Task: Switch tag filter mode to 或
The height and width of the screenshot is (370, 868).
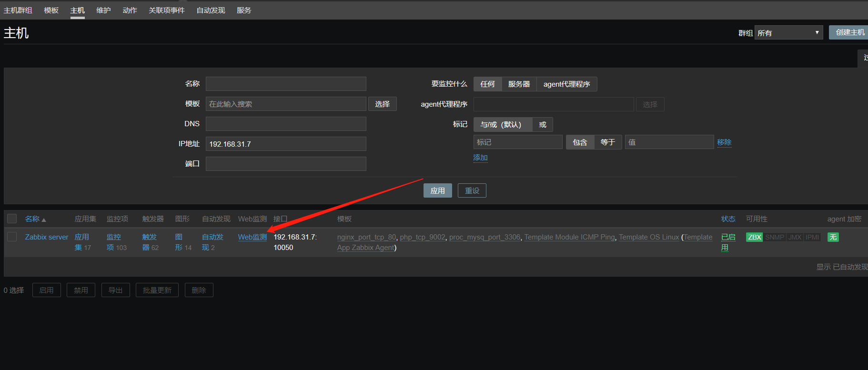Action: (543, 125)
